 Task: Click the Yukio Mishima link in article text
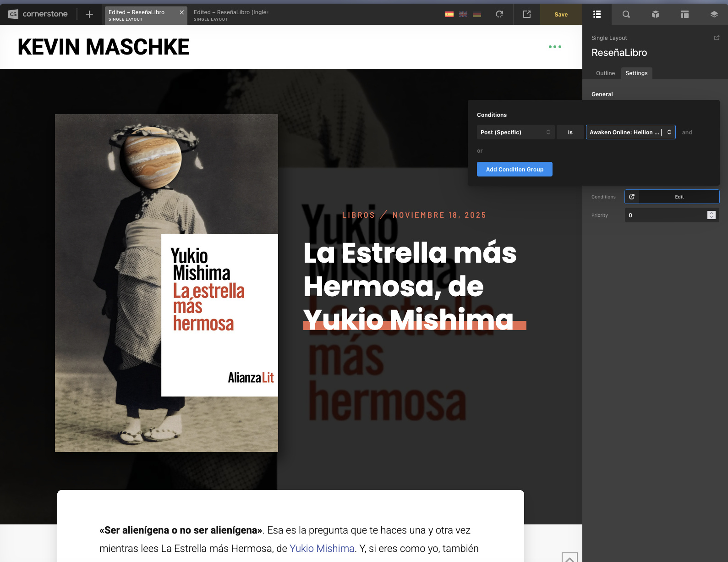click(x=322, y=549)
